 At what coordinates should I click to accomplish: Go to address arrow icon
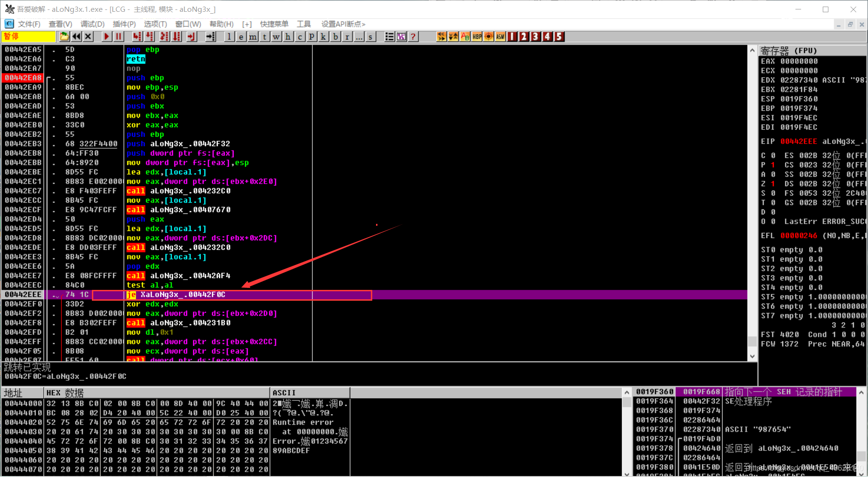(x=211, y=36)
